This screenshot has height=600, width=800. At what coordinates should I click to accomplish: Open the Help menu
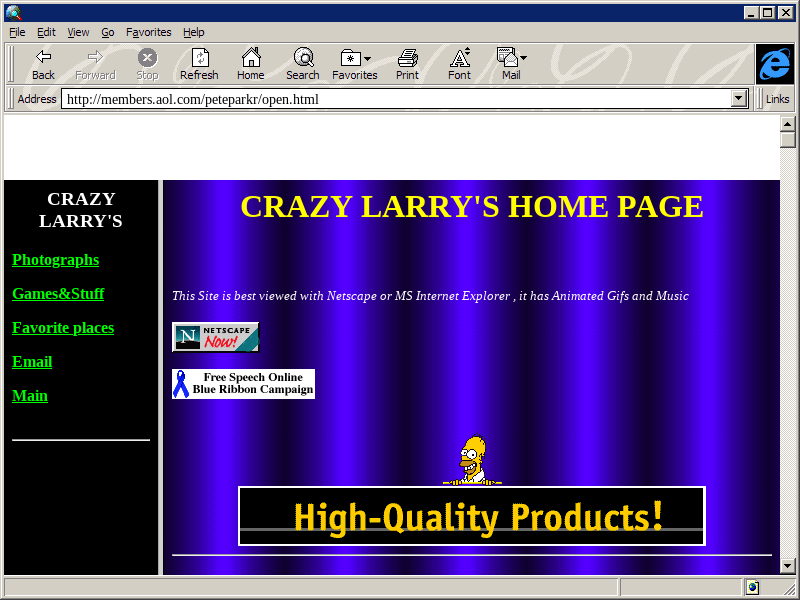[193, 32]
